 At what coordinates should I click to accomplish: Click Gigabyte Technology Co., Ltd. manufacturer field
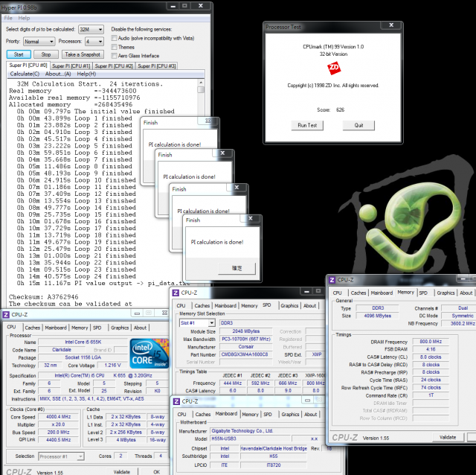click(266, 431)
